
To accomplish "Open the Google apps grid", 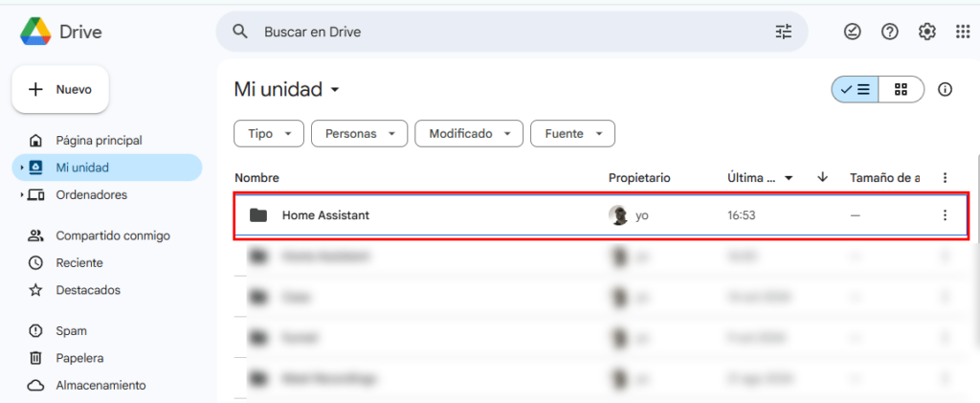I will coord(963,32).
